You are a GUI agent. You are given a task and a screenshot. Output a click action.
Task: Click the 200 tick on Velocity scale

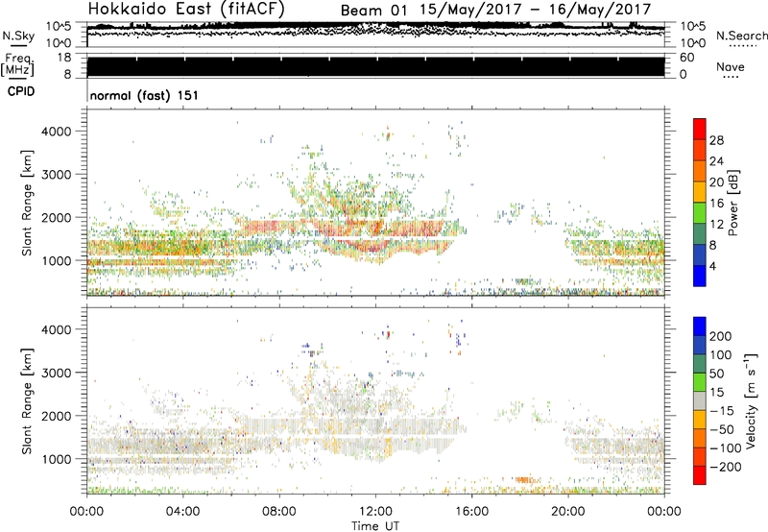pos(721,336)
